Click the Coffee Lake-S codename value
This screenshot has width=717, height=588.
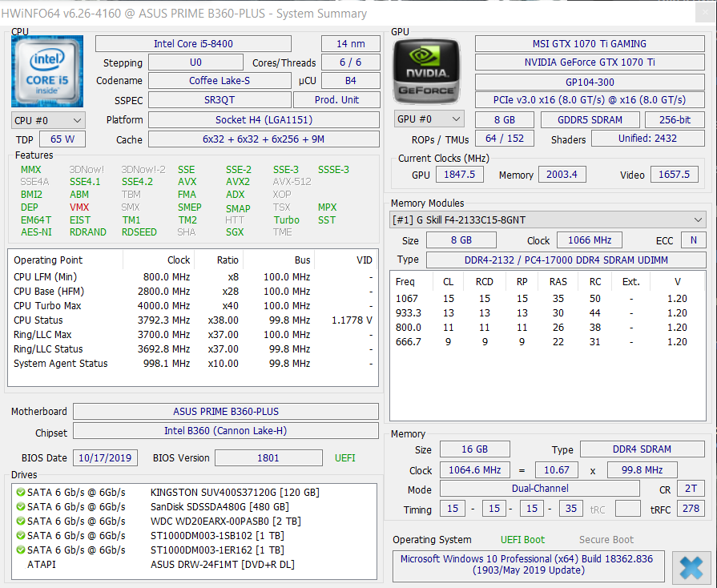click(220, 81)
